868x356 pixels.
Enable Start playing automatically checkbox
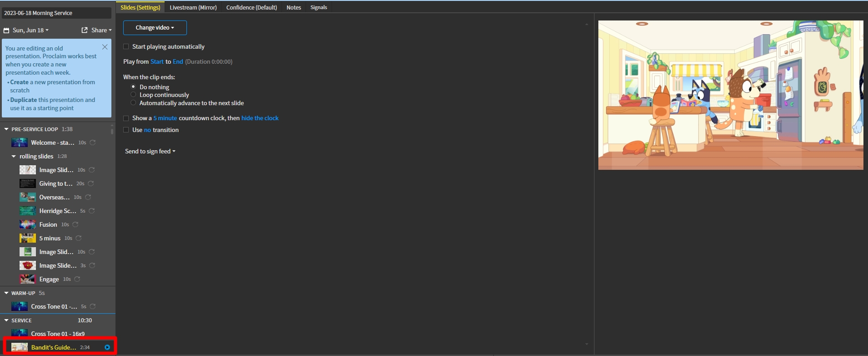tap(126, 46)
